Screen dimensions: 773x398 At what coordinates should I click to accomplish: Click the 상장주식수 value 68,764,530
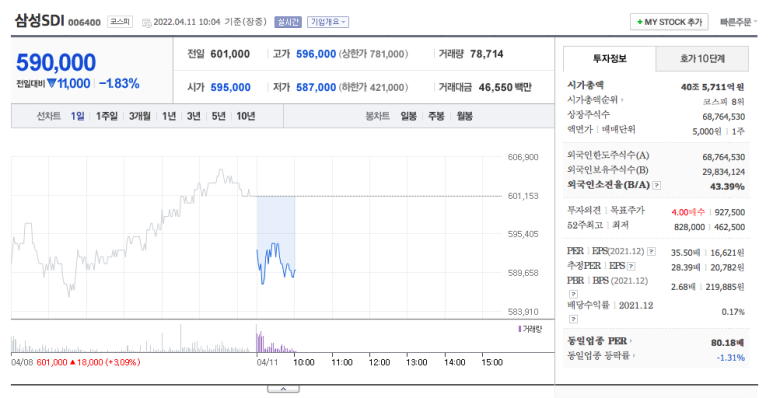point(724,117)
